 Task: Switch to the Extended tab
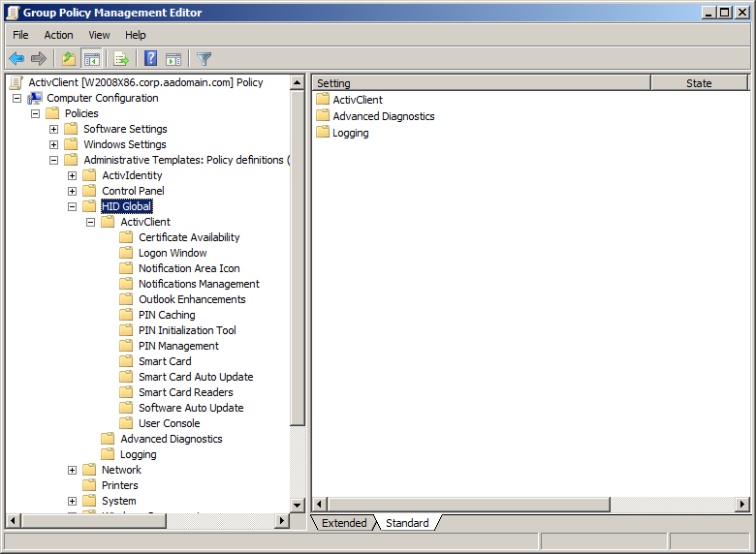(344, 523)
